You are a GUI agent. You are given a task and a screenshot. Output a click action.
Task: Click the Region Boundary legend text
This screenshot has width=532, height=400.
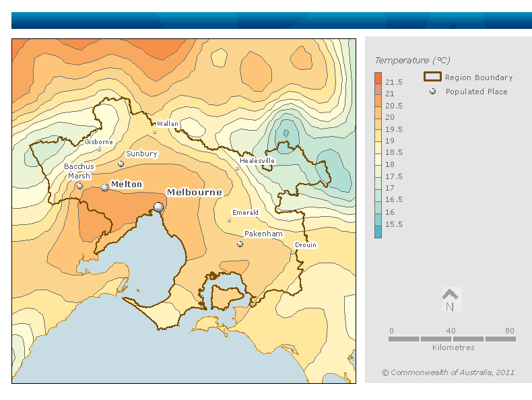tap(479, 77)
